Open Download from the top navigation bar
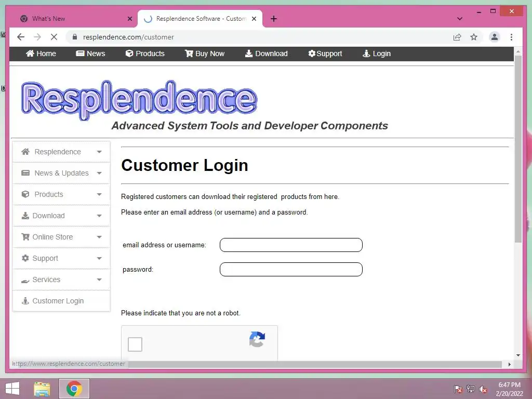 click(267, 54)
